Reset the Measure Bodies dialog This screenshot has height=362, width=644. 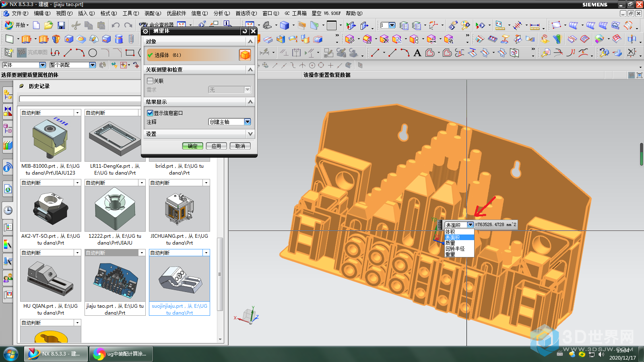tap(245, 31)
